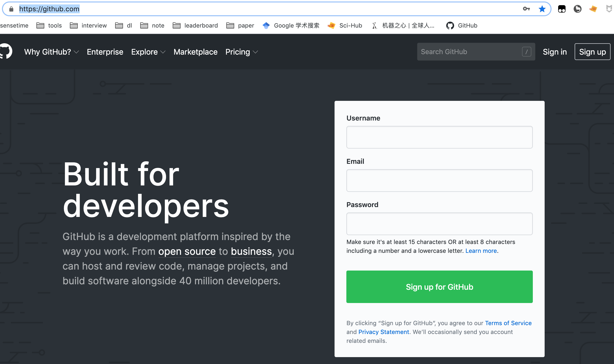Click the Username input field
The height and width of the screenshot is (364, 614).
coord(439,137)
